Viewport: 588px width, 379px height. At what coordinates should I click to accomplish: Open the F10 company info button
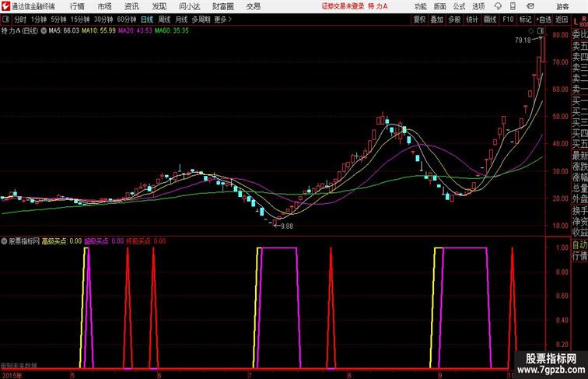(x=508, y=19)
